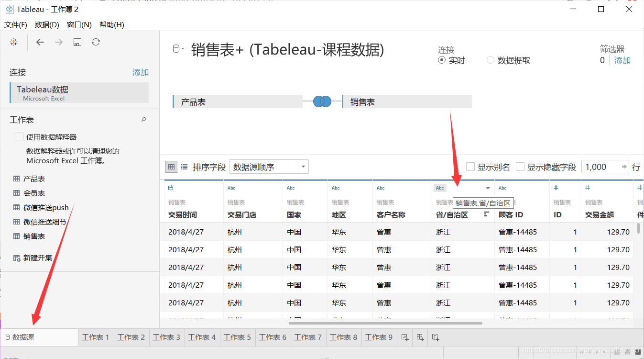Switch to the 工作表 3 tab
The image size is (644, 359).
pos(166,337)
